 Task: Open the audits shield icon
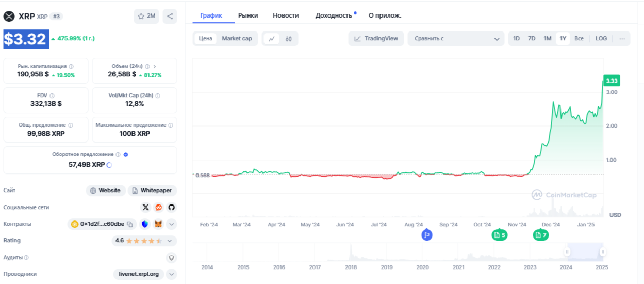tap(171, 257)
